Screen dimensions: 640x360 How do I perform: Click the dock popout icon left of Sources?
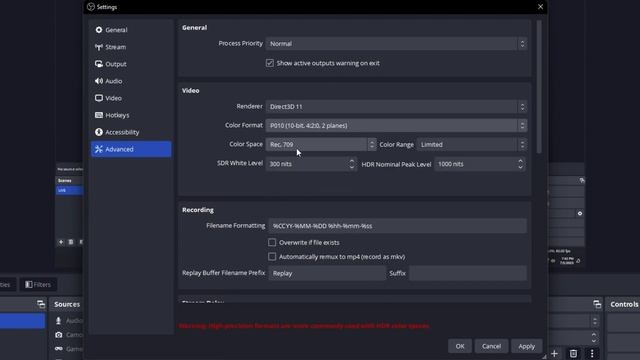click(x=41, y=304)
